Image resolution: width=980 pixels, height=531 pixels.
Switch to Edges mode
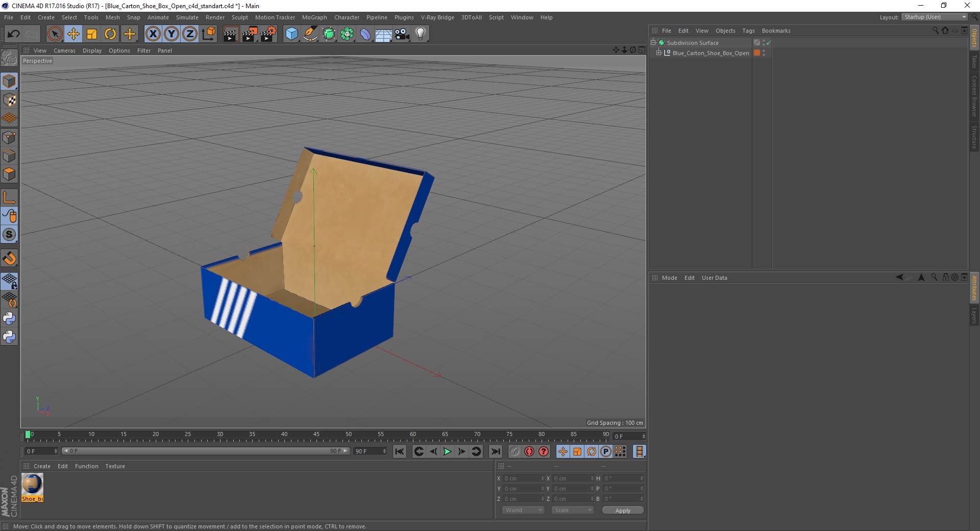coord(9,156)
